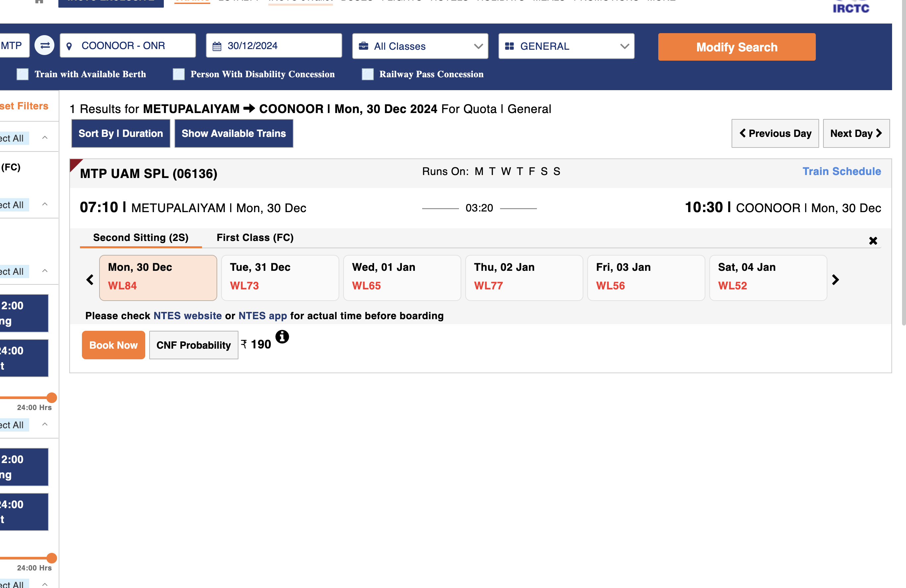The height and width of the screenshot is (588, 906).
Task: Select the Second Sitting (2S) tab
Action: [x=141, y=238]
